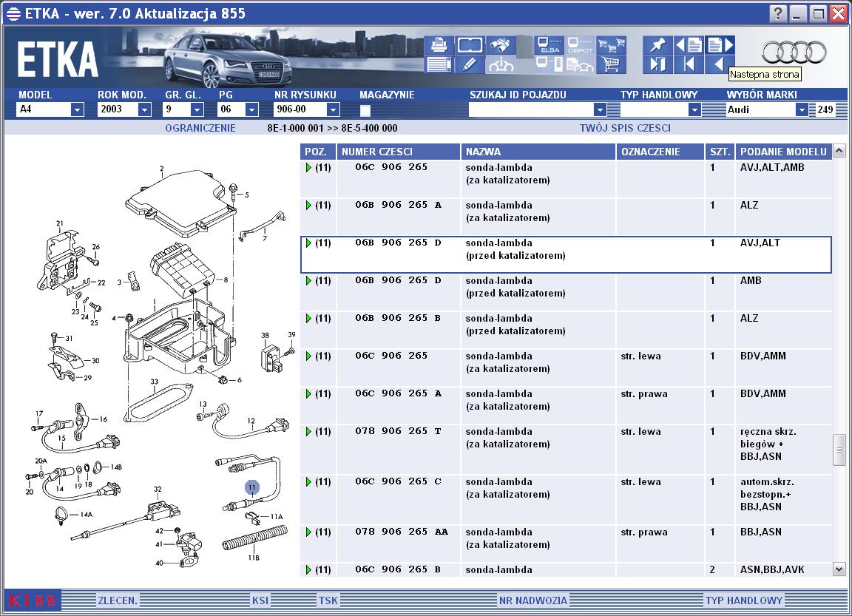Click green arrow on row 06B 906 265 A
Screen dimensions: 852x616
pos(308,206)
